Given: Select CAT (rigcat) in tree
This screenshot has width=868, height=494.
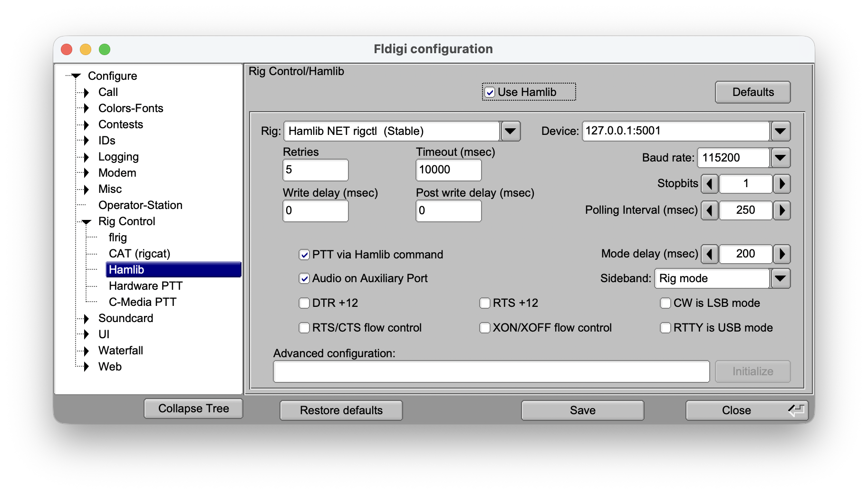Looking at the screenshot, I should coord(139,254).
